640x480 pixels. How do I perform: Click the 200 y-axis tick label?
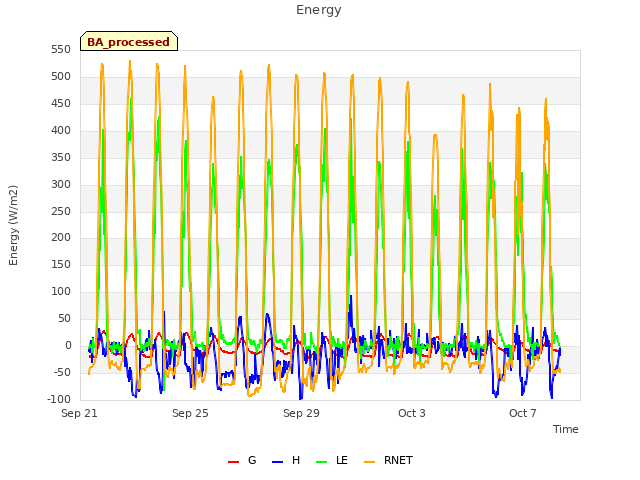click(61, 238)
